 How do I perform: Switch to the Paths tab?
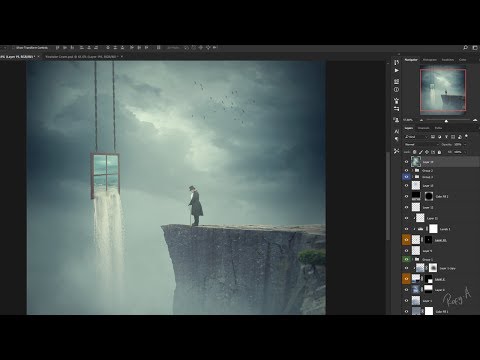[438, 128]
